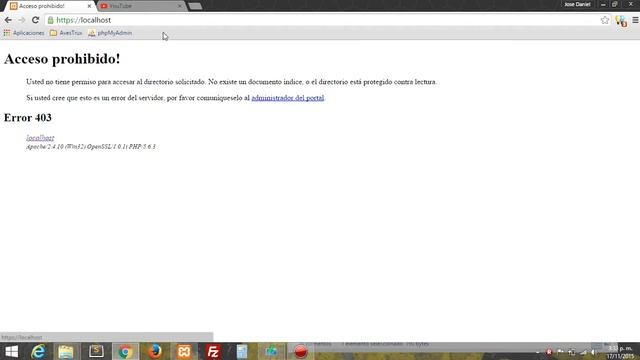
Task: Open the notepad document taskbar icon
Action: click(242, 351)
